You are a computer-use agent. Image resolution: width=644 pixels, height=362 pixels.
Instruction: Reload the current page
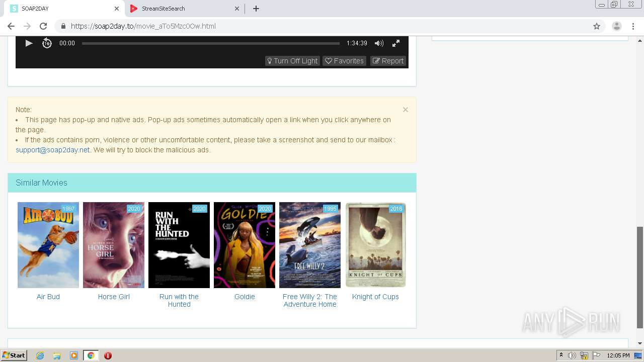43,26
